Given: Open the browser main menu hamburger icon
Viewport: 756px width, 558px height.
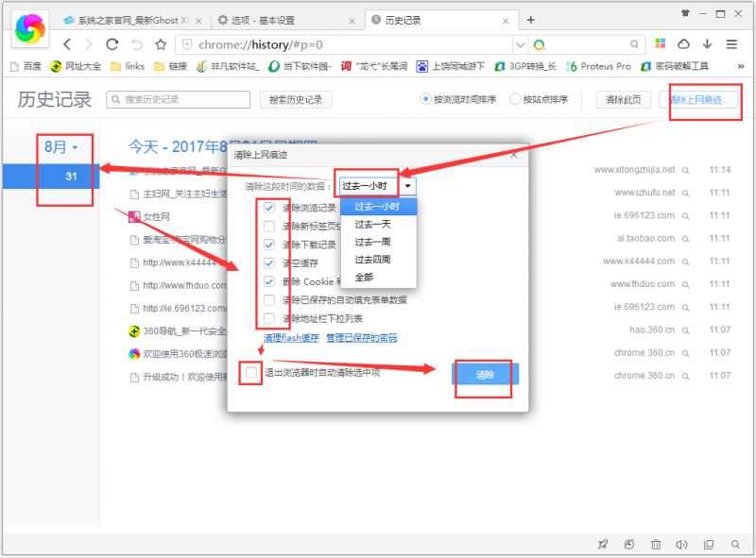Looking at the screenshot, I should coord(731,44).
